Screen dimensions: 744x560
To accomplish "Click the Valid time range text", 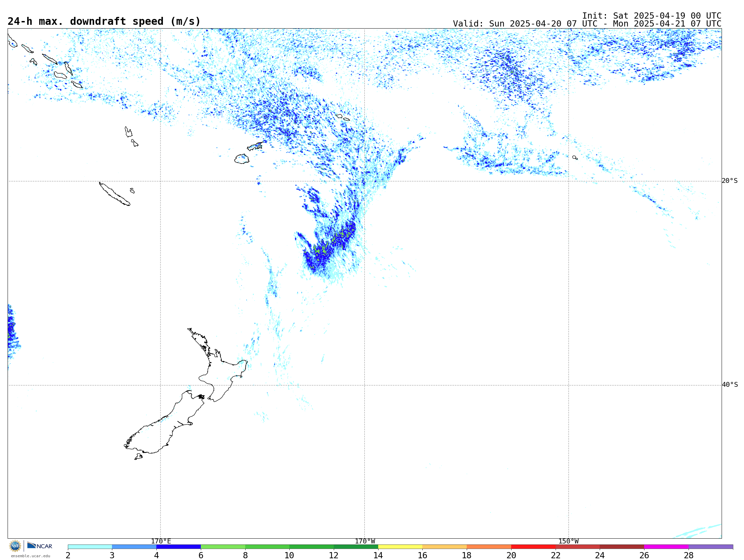I will click(587, 24).
